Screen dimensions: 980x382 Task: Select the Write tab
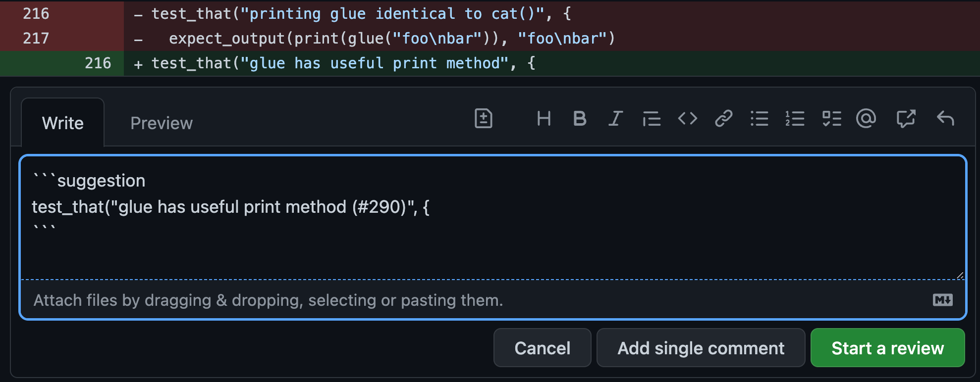[63, 123]
